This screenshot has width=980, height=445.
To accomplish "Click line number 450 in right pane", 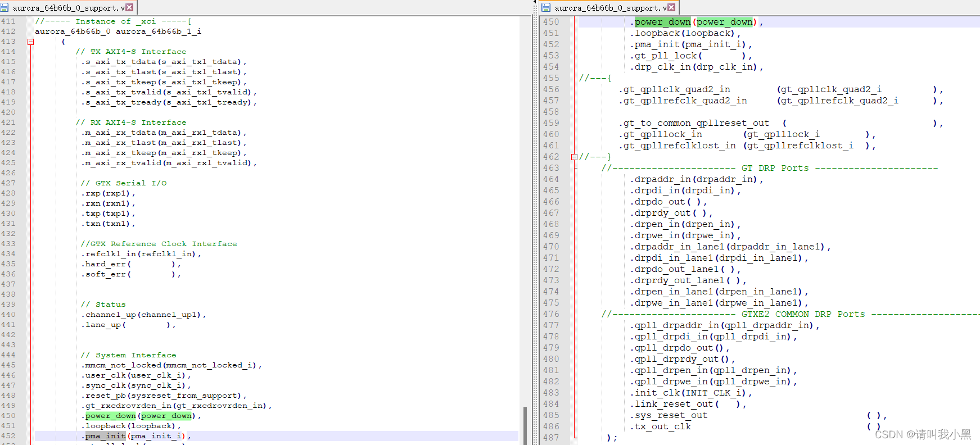I will 551,22.
